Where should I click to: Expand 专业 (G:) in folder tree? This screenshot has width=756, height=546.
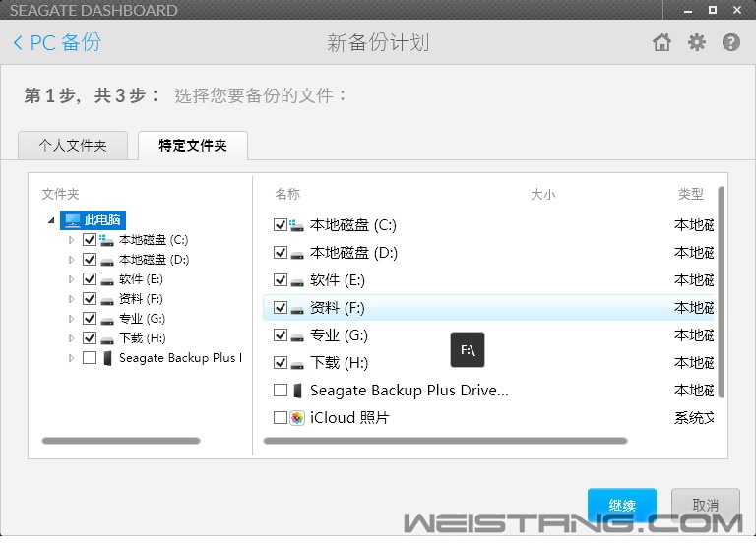(71, 319)
